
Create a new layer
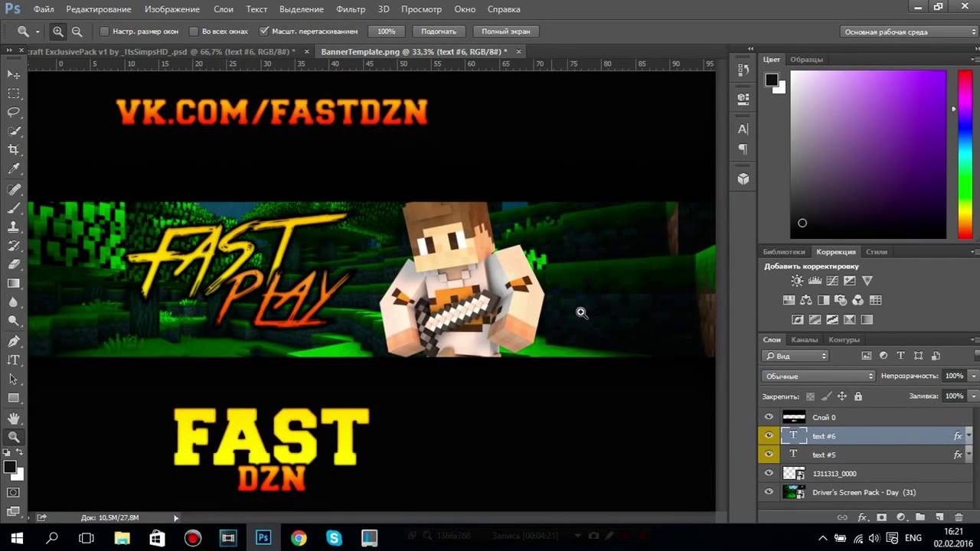click(939, 517)
